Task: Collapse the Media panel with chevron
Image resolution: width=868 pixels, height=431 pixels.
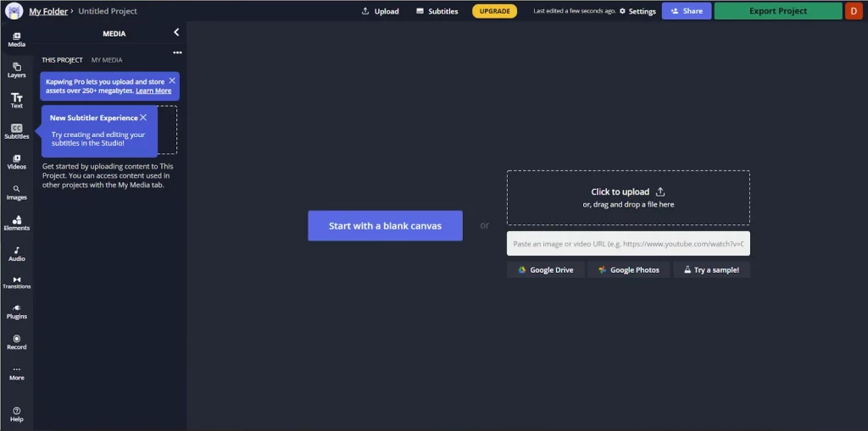Action: pos(176,32)
